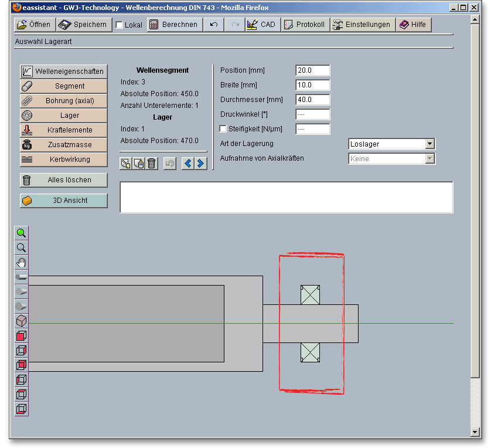Click the bearing symbol above the shaft
Screen dimensions: 491x448
click(309, 294)
